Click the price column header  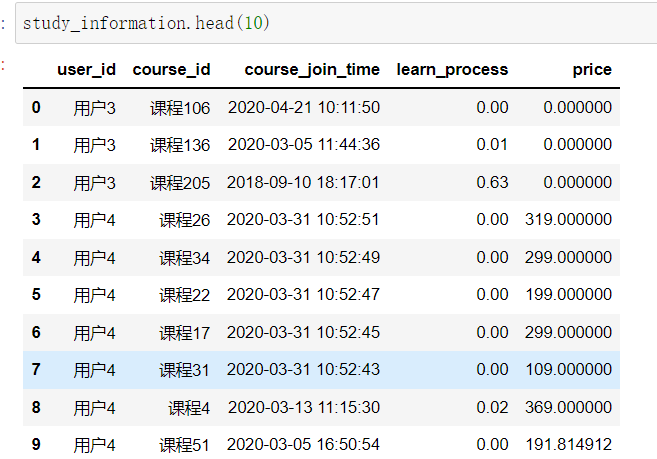coord(592,70)
